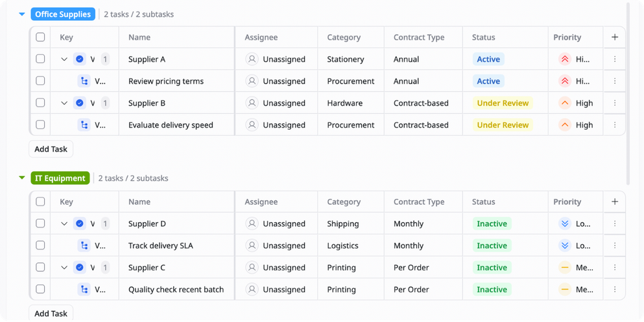Collapse the Office Supplies group
The height and width of the screenshot is (322, 644).
(22, 14)
